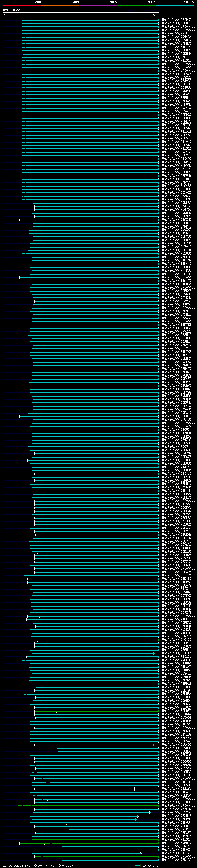Screen dimensions: 197x868
Task: Click the red 20% identity legend segment
Action: pyautogui.click(x=22, y=6)
